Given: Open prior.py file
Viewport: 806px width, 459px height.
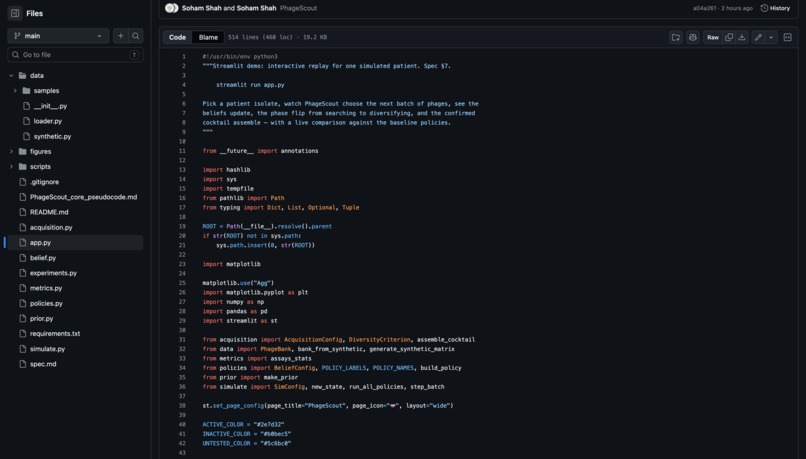Looking at the screenshot, I should [x=41, y=318].
